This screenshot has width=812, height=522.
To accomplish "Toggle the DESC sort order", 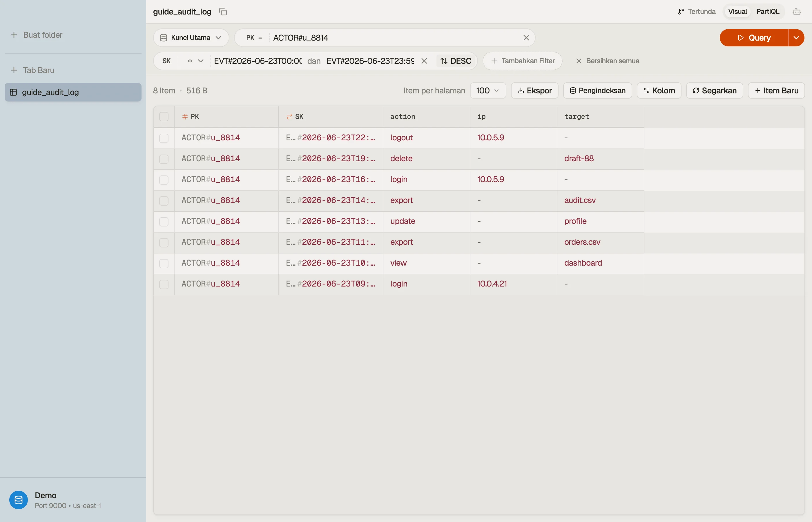I will [456, 61].
